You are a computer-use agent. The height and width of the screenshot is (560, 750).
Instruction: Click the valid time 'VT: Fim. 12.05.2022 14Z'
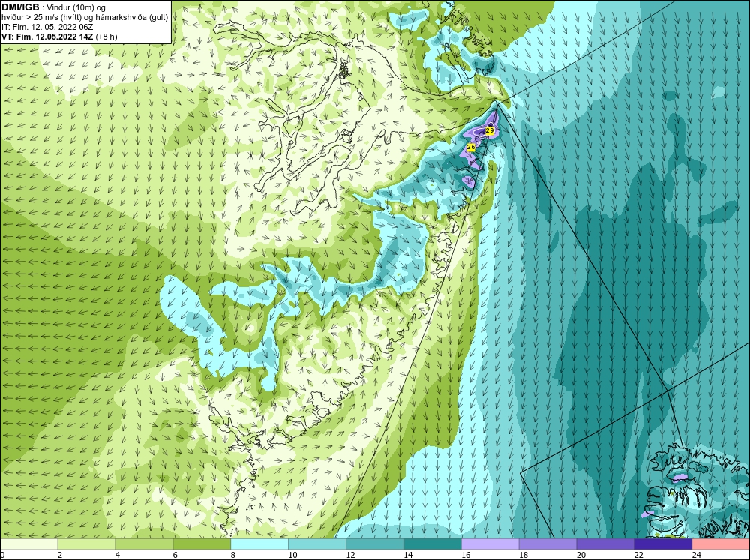(48, 37)
